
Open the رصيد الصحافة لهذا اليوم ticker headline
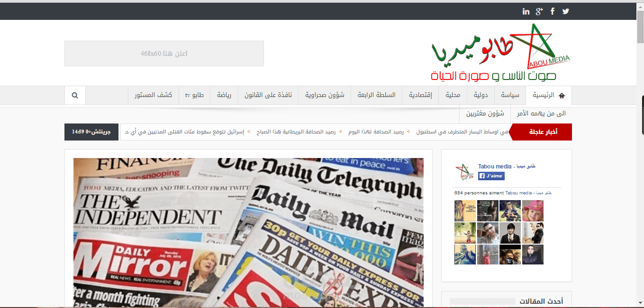(x=376, y=132)
